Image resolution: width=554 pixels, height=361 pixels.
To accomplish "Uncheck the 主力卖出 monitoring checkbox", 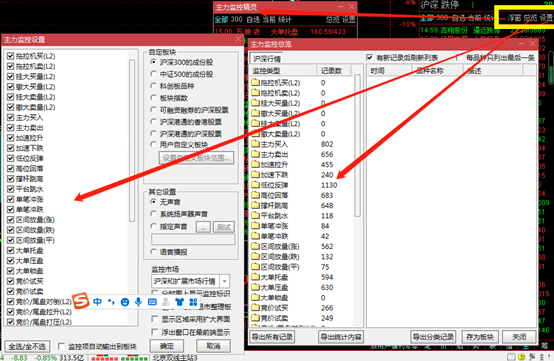I will coord(10,128).
